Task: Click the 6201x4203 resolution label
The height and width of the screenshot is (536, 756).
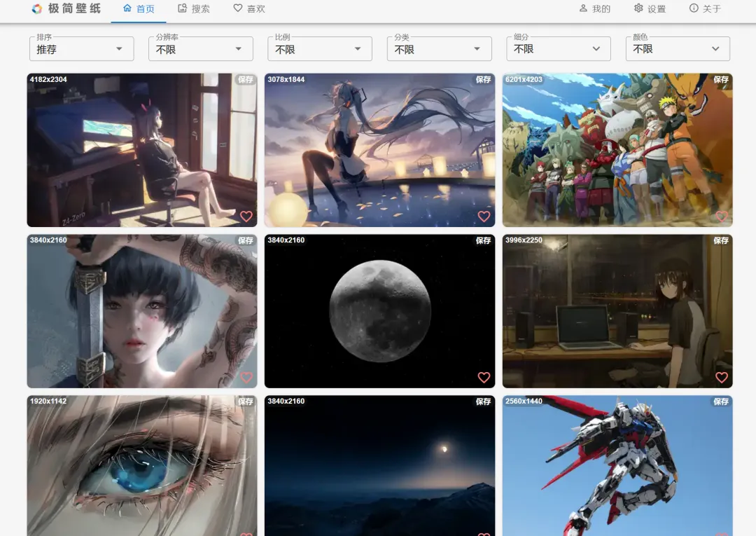Action: [524, 80]
